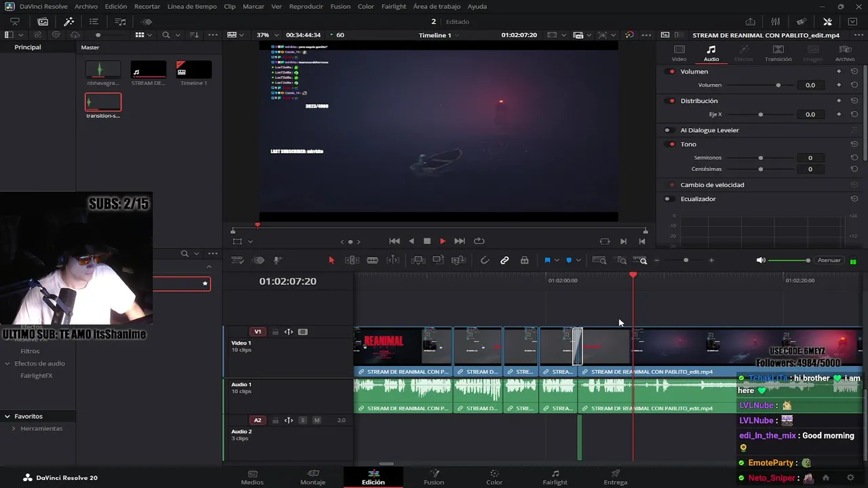868x488 pixels.
Task: Switch to the Video inspector tab
Action: pyautogui.click(x=679, y=54)
